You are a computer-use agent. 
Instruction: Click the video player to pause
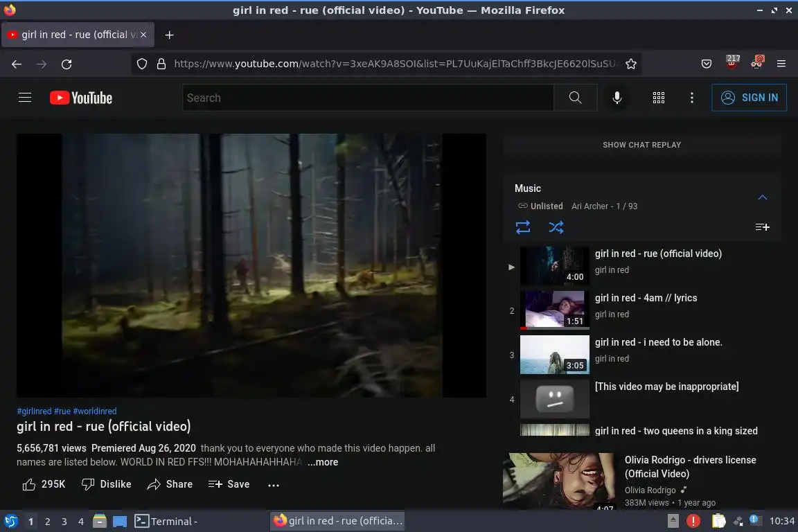click(251, 265)
